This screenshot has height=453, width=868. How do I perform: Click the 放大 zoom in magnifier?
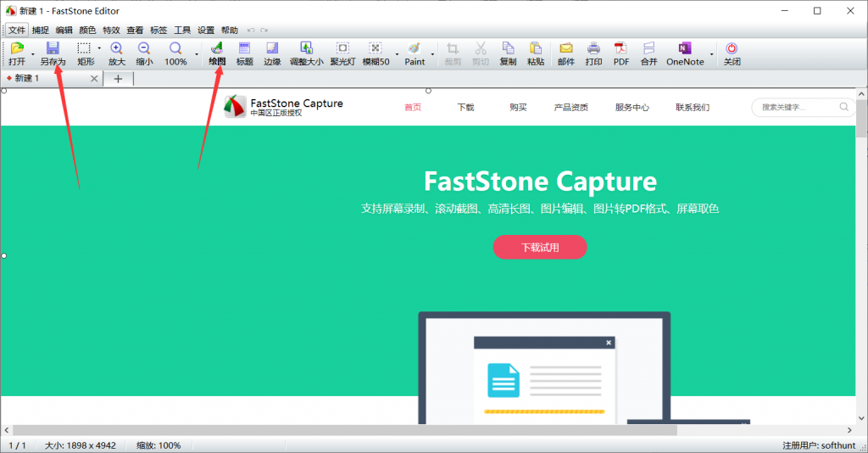coord(116,53)
